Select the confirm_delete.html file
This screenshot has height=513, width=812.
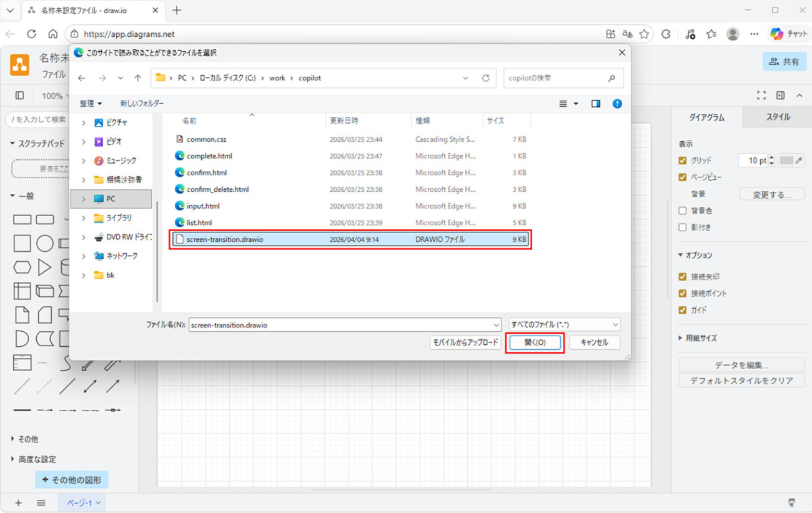coord(217,189)
